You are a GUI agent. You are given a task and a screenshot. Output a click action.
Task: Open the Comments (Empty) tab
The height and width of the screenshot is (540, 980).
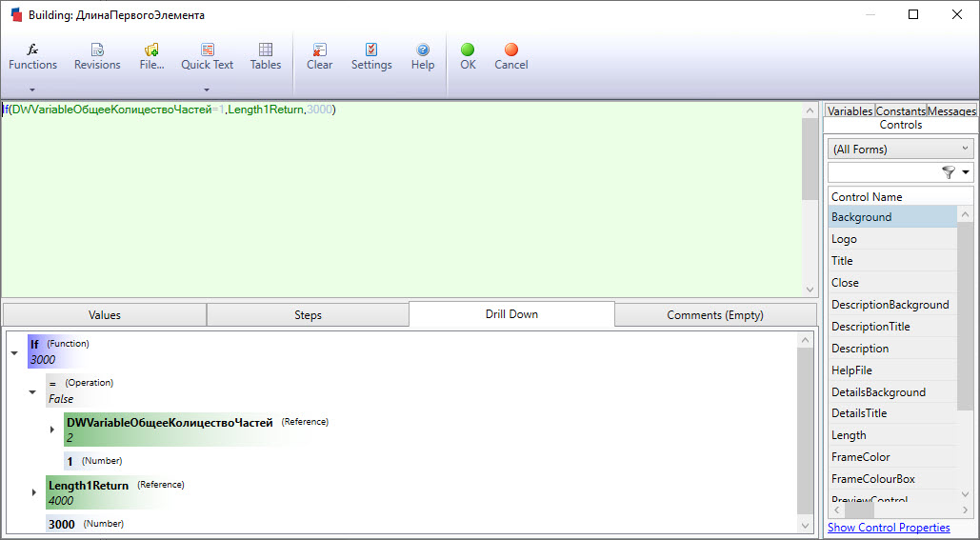(x=715, y=315)
